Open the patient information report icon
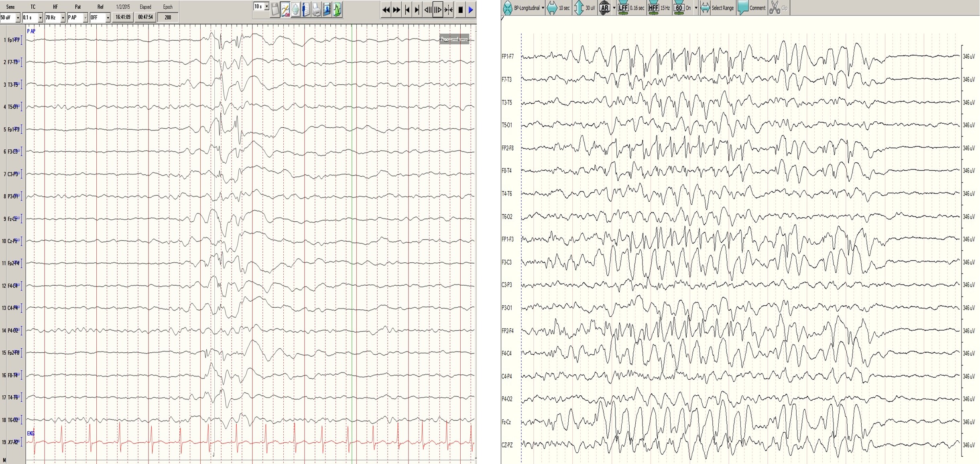 click(x=306, y=10)
